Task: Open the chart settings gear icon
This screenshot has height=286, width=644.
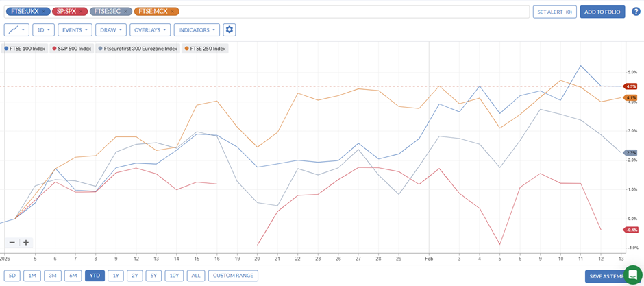Action: (229, 29)
